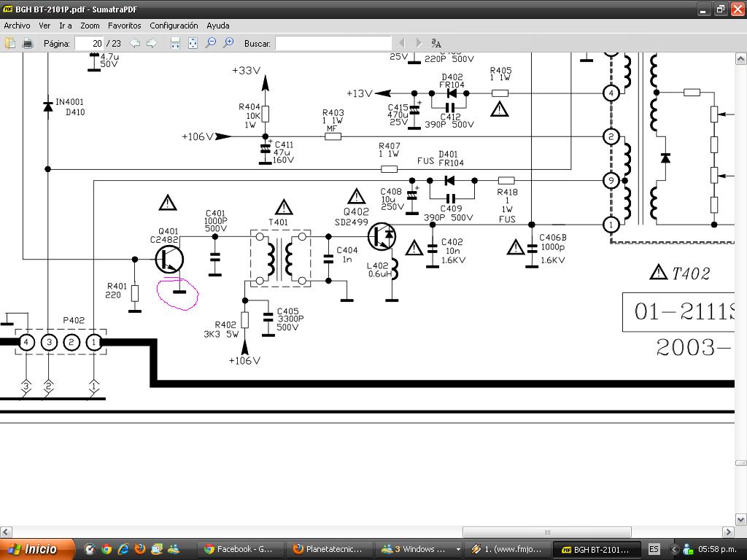
Task: Expand the grouped 3 Windows taskbar dropdown
Action: (x=458, y=549)
